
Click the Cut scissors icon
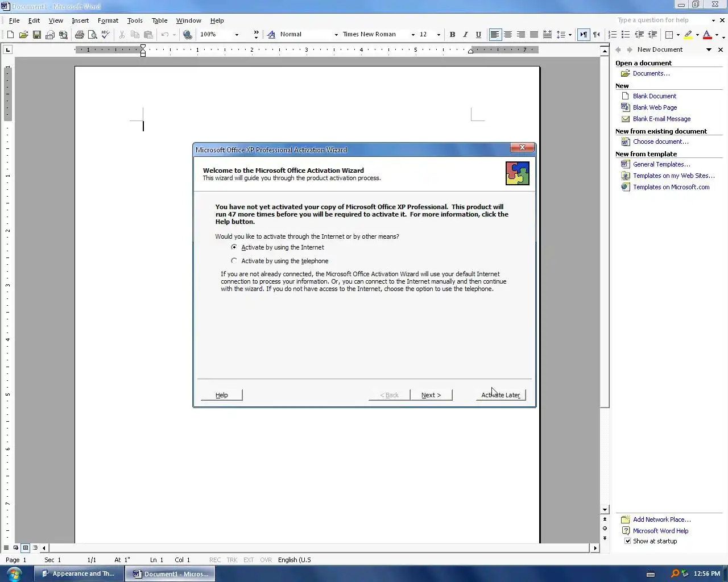point(122,35)
